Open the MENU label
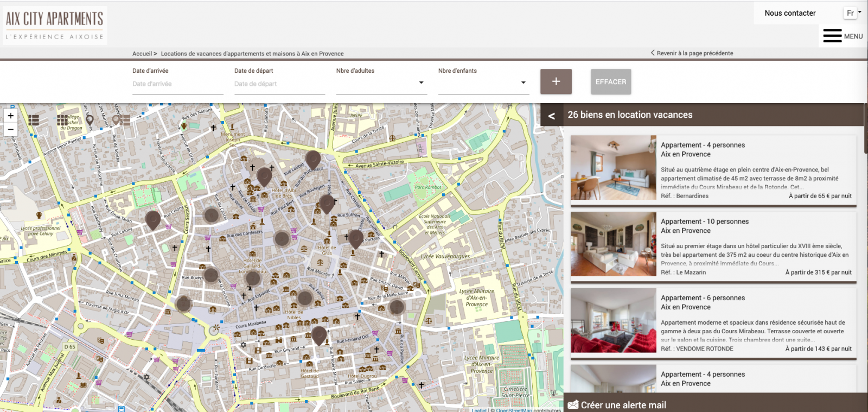The height and width of the screenshot is (412, 868). click(853, 36)
